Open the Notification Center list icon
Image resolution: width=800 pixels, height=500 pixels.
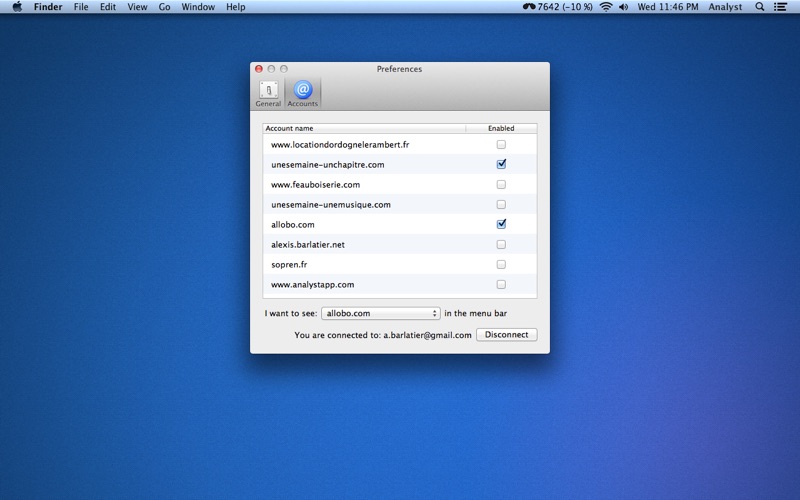pos(780,7)
